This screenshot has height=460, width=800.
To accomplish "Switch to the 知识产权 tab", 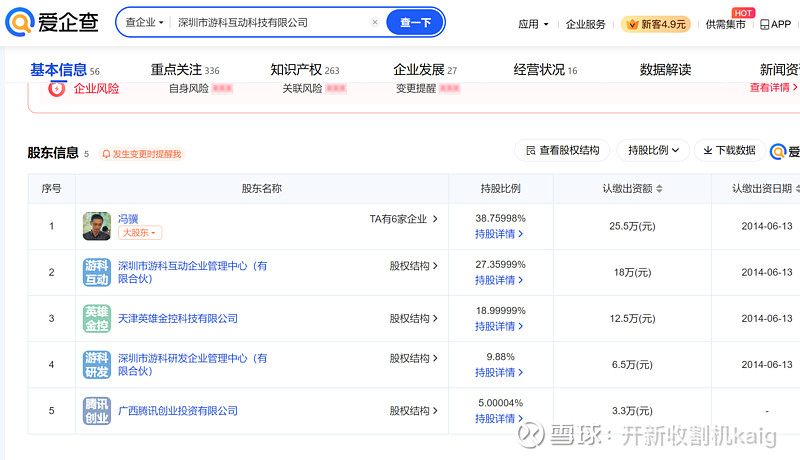I will tap(305, 70).
